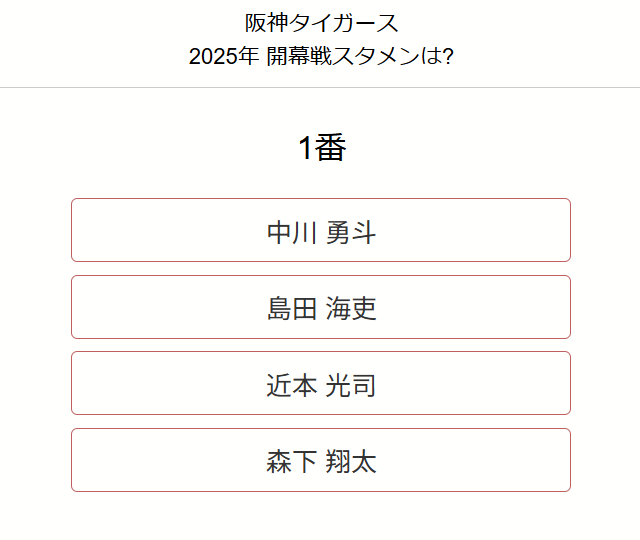
Task: Submit 中川 勇斗 as the 1番 answer
Action: [x=321, y=231]
